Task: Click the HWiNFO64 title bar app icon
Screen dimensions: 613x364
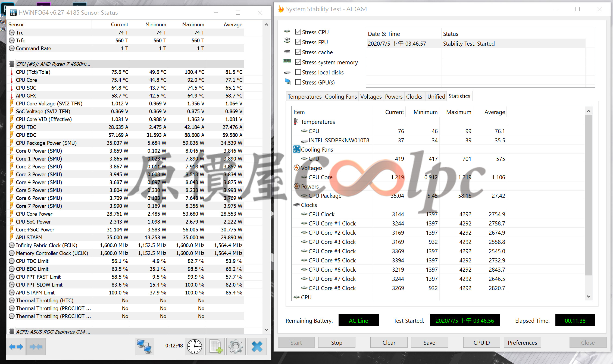Action: point(13,12)
